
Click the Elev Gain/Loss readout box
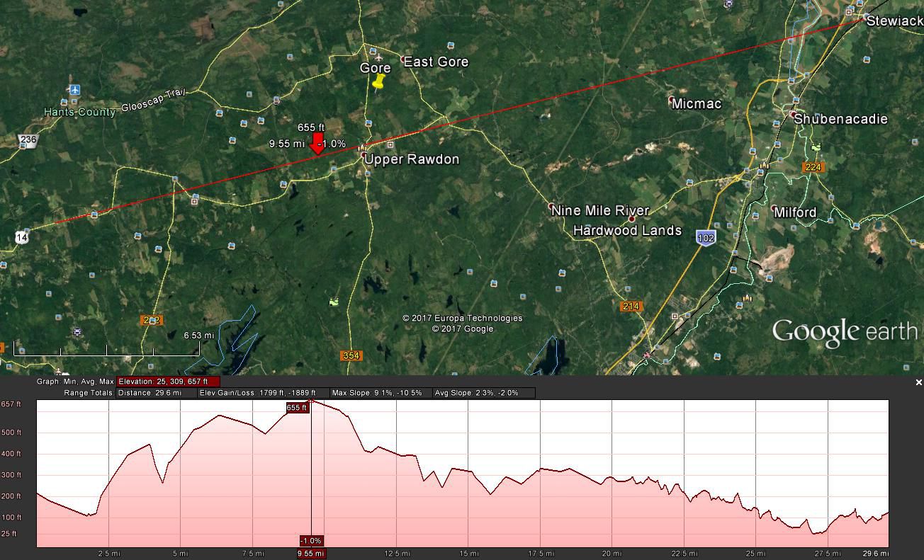(263, 393)
